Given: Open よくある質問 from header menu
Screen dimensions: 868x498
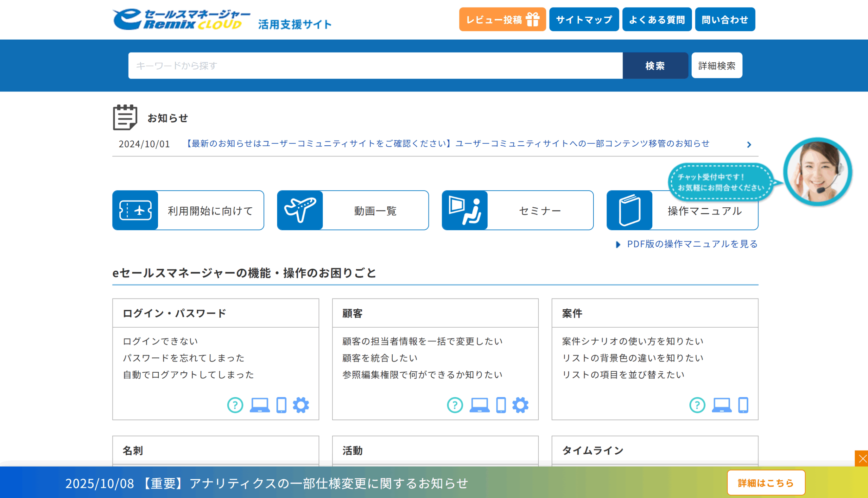Looking at the screenshot, I should [656, 20].
